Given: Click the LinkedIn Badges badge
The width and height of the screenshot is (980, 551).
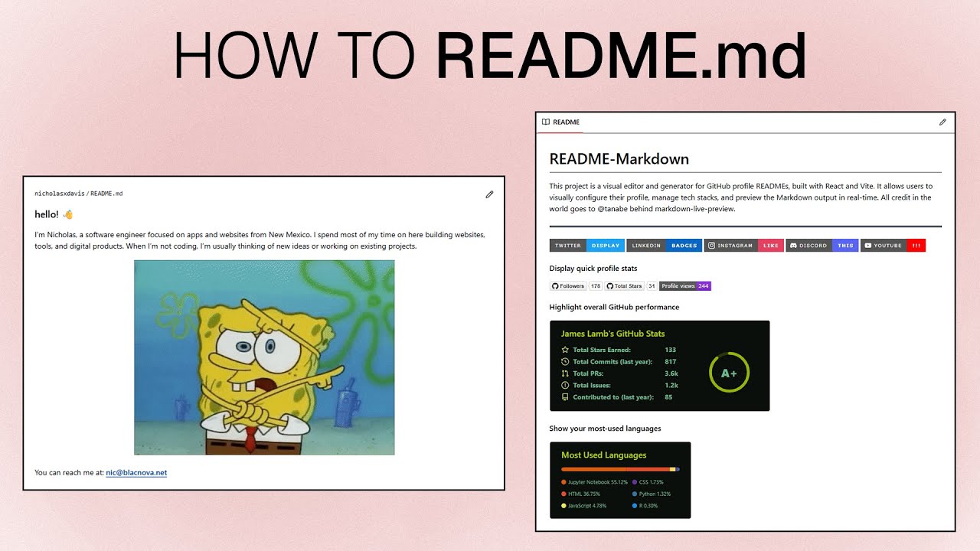Looking at the screenshot, I should pos(664,246).
